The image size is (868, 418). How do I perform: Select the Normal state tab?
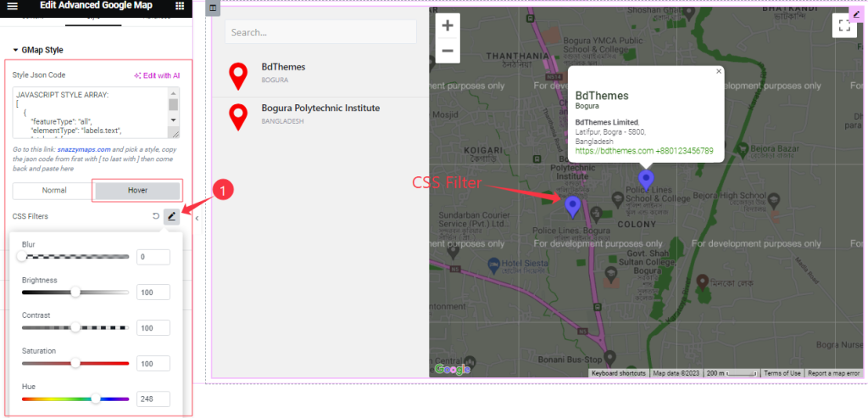pos(53,190)
